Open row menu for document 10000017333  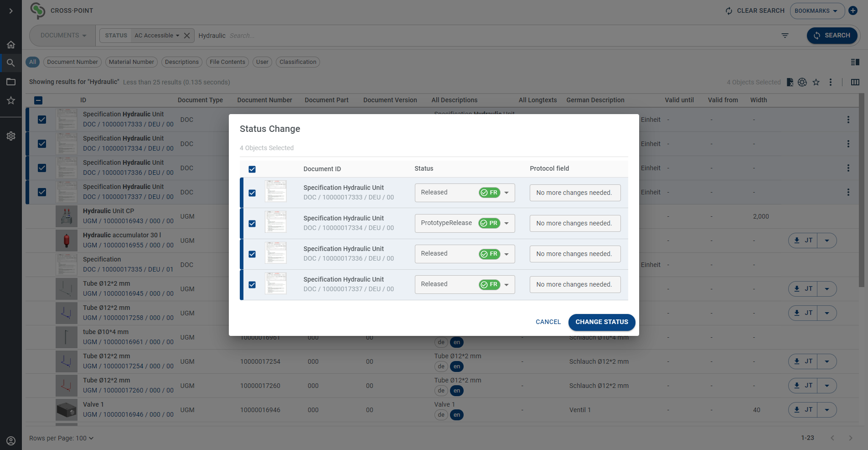coord(848,120)
